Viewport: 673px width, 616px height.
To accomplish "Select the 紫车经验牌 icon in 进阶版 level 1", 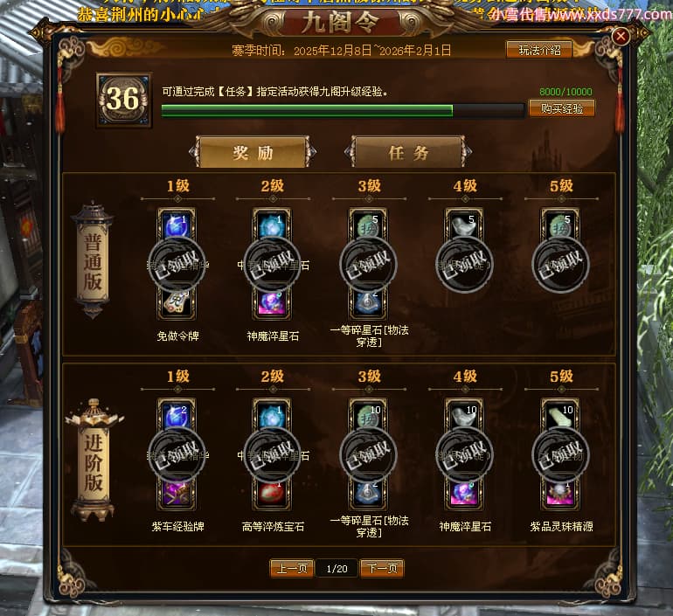I will coord(177,493).
